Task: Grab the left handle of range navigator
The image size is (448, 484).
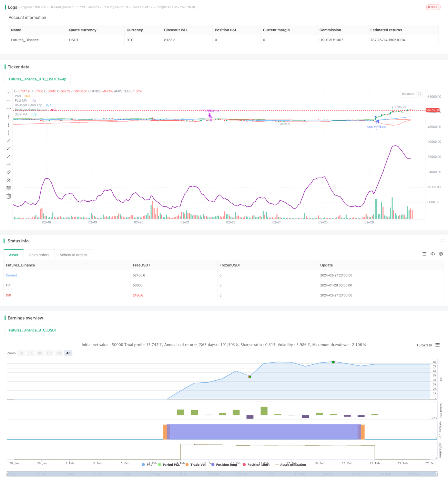Action: click(7, 474)
